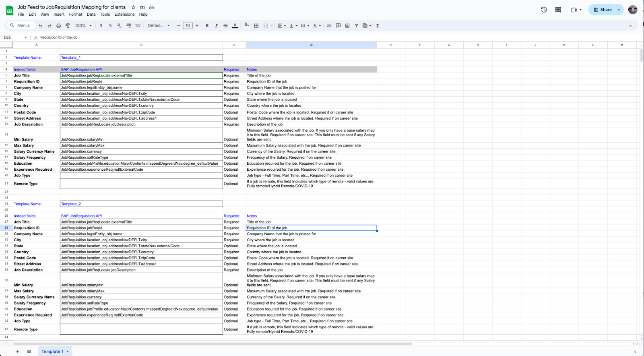Image resolution: width=644 pixels, height=356 pixels.
Task: Toggle italic formatting
Action: 216,26
